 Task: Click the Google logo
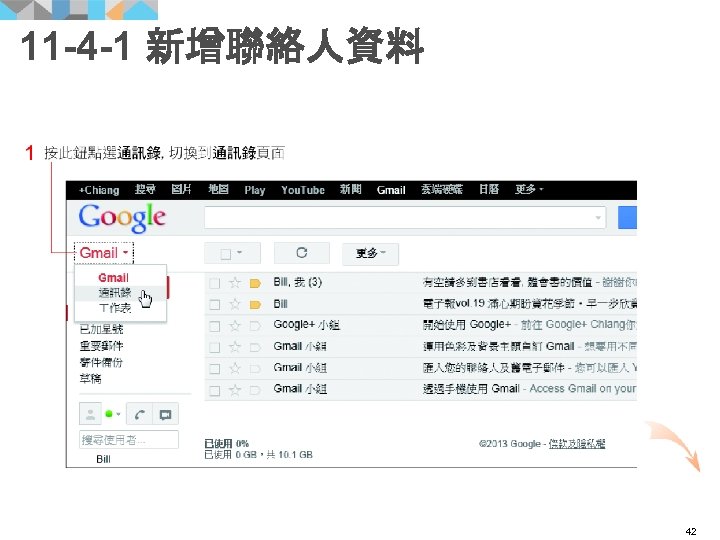click(122, 218)
